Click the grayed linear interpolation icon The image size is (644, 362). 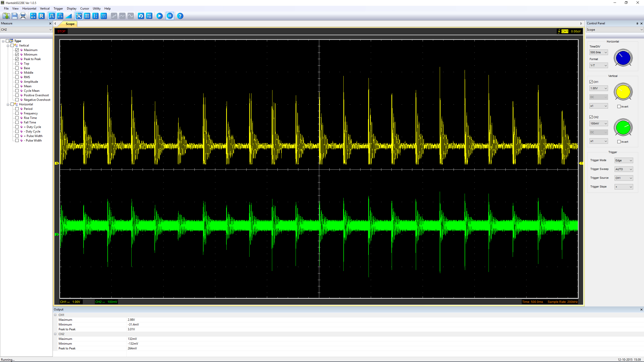click(122, 16)
